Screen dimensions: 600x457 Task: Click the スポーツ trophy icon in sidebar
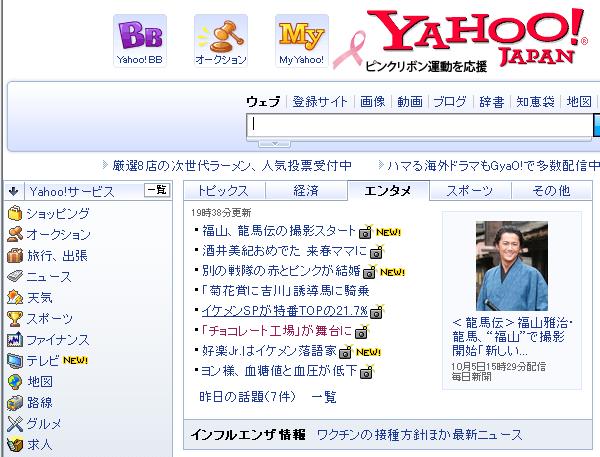pos(15,318)
